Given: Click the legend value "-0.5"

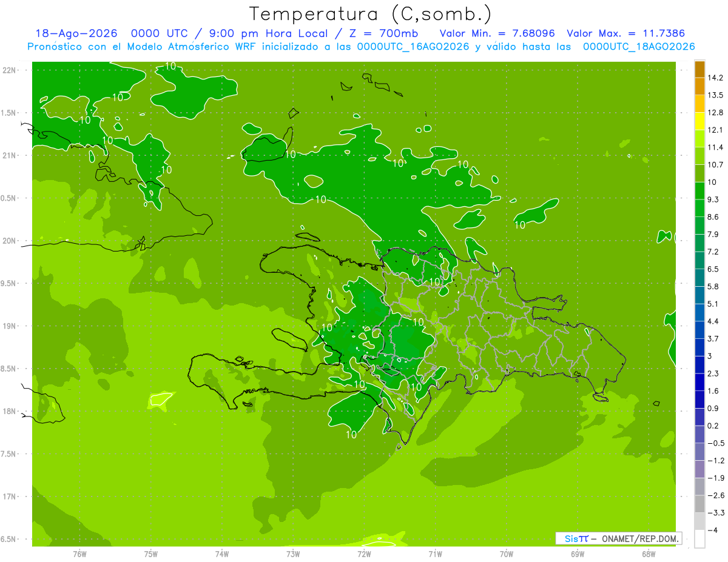Looking at the screenshot, I should pyautogui.click(x=716, y=443).
